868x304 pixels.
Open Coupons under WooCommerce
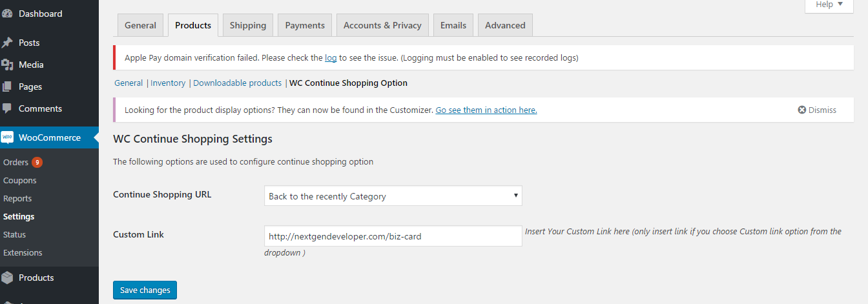click(x=19, y=181)
